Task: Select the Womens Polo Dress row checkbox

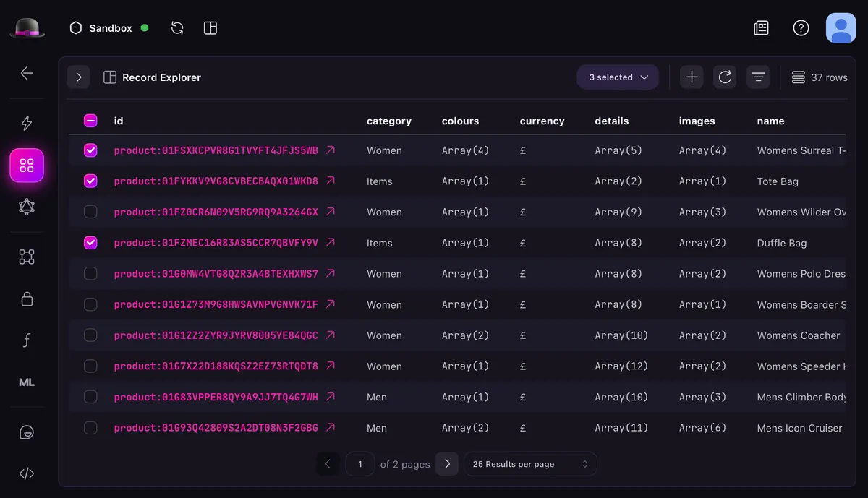Action: [90, 274]
